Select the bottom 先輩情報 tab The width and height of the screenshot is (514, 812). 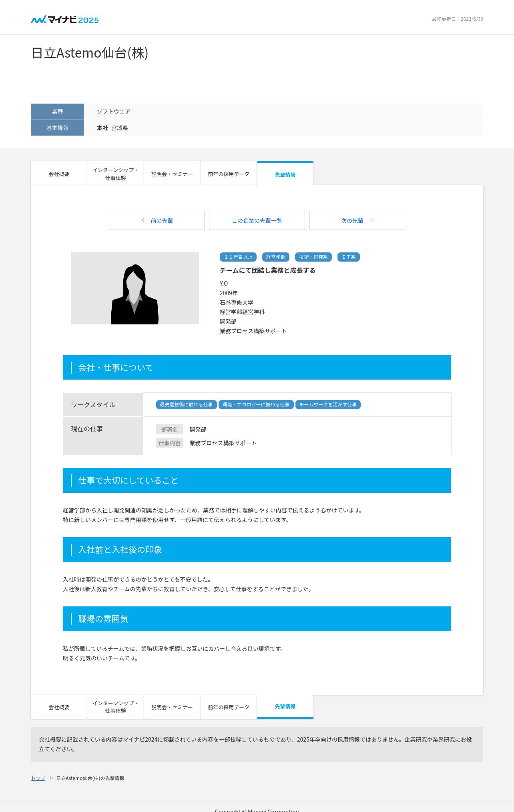point(285,707)
